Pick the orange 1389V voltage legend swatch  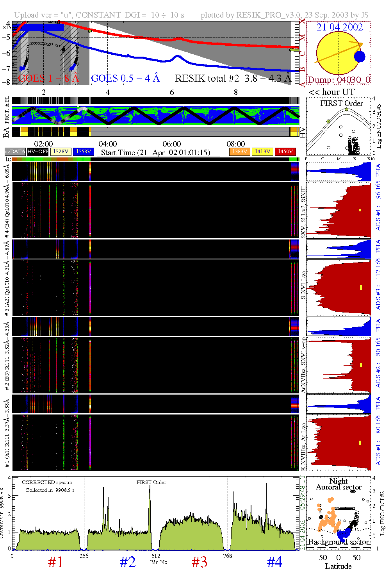click(x=239, y=152)
